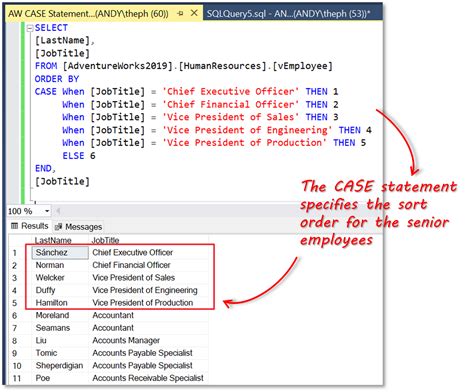Switch to the SQLQuery5.sql tab
Screen dimensions: 474x392
pos(289,14)
